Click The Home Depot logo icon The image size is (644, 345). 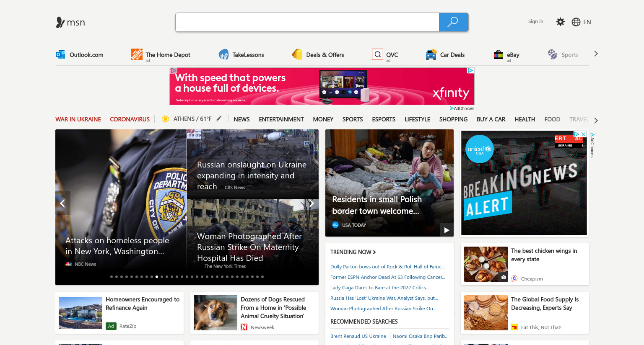click(x=137, y=54)
